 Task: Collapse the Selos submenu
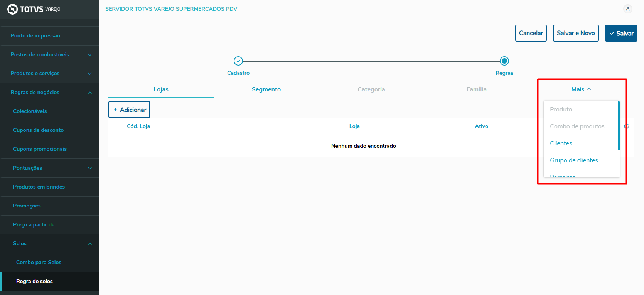click(50, 243)
